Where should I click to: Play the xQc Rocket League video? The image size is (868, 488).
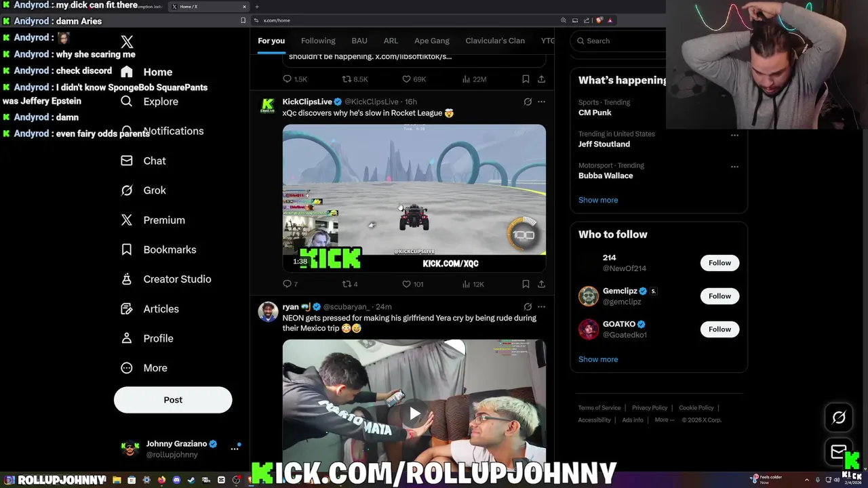pyautogui.click(x=414, y=198)
